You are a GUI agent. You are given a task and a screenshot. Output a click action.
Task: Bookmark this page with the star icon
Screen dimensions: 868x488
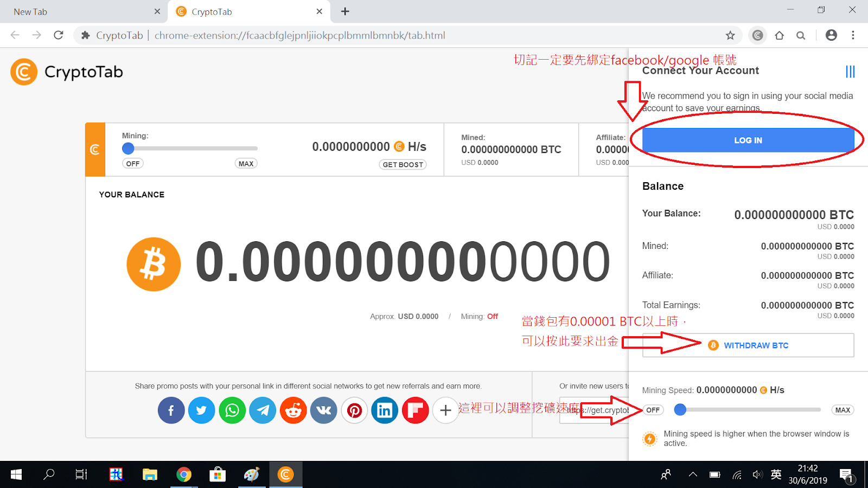(x=730, y=35)
